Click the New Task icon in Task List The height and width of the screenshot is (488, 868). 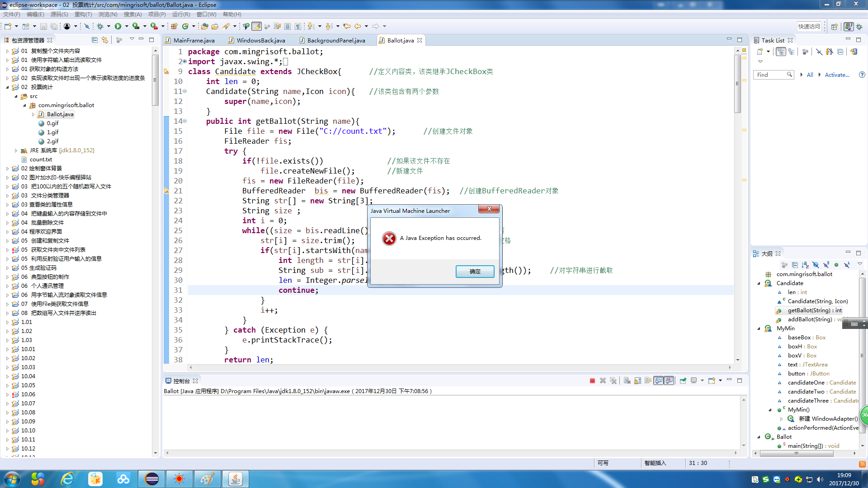click(x=760, y=52)
